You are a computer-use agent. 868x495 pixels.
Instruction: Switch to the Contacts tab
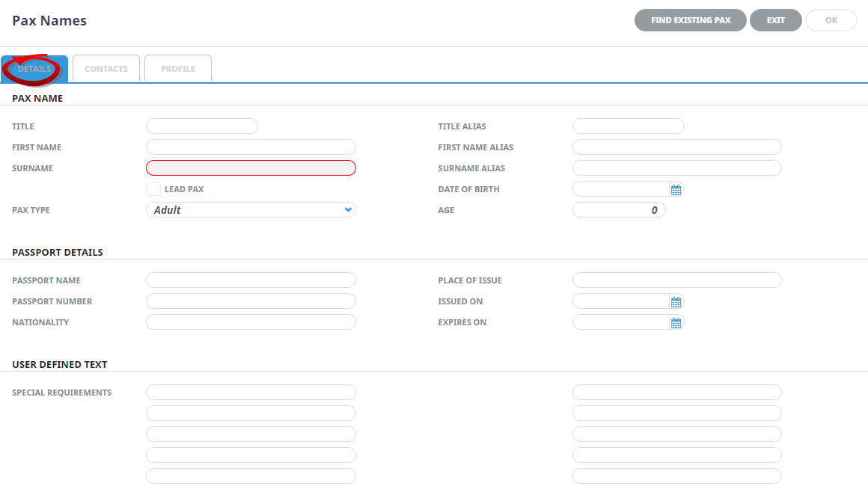click(x=106, y=69)
